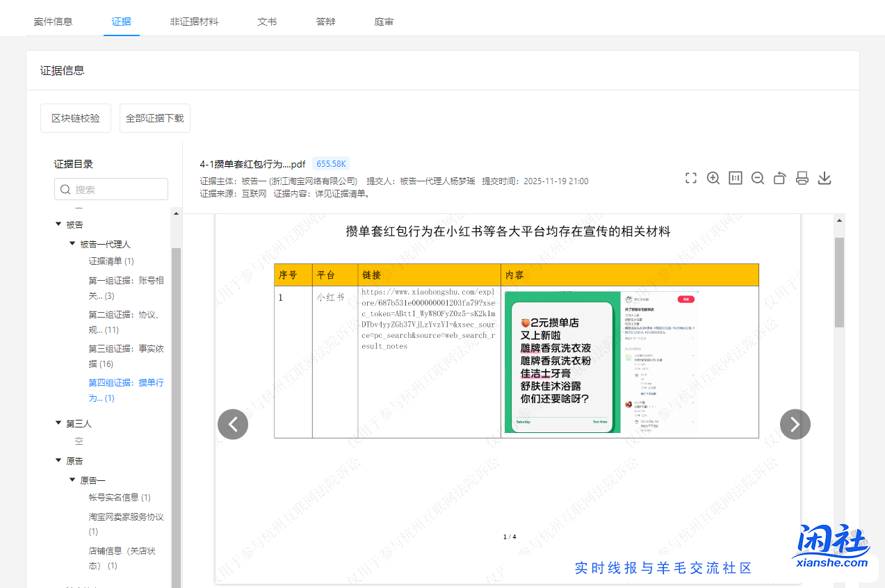Collapse the 被告一代理人 node
The width and height of the screenshot is (885, 588).
(x=72, y=243)
